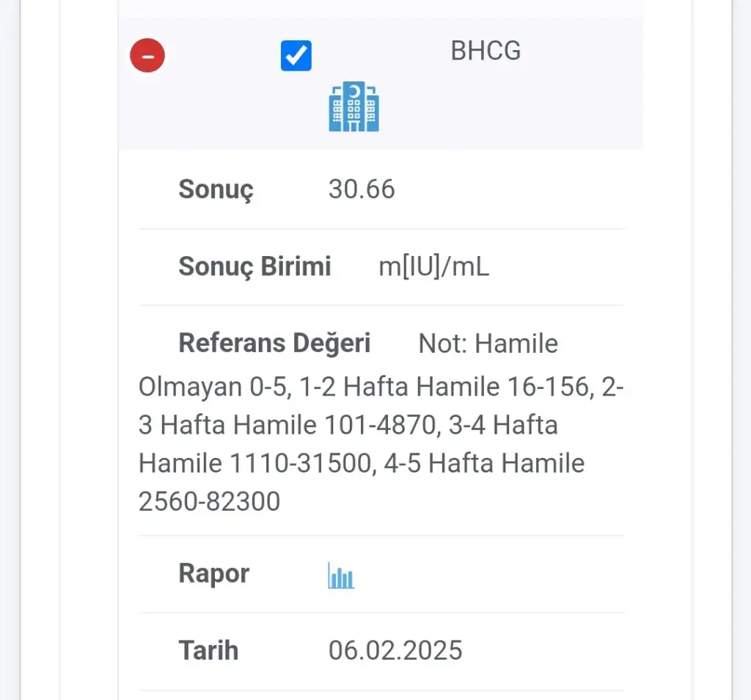Select the 2560-82300 reference range
This screenshot has height=700, width=751.
point(209,502)
